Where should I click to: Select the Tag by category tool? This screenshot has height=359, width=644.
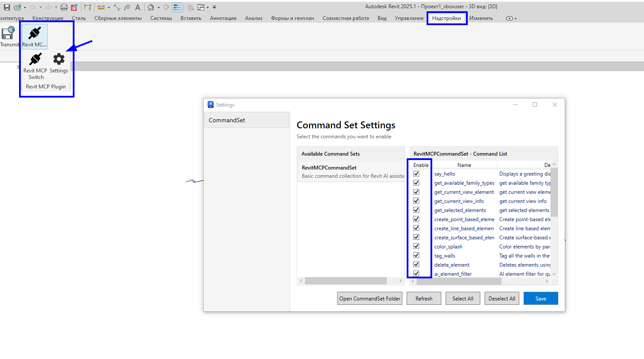pos(127,7)
